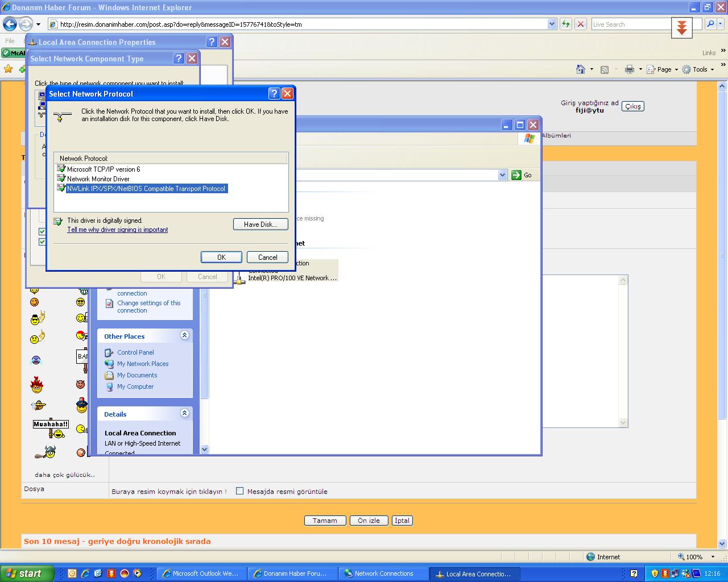Insert the Muahaha!! sign smiley
Image resolution: width=728 pixels, height=582 pixels.
pos(51,429)
